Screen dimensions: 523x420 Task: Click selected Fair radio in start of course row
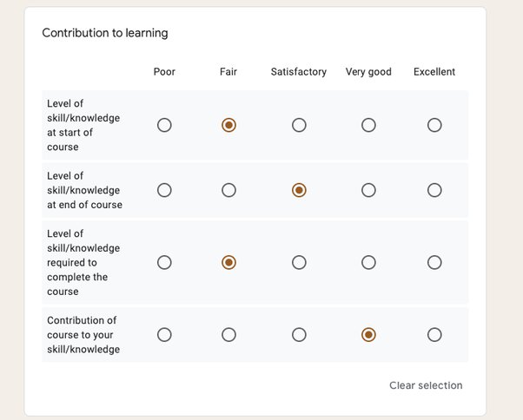tap(228, 125)
